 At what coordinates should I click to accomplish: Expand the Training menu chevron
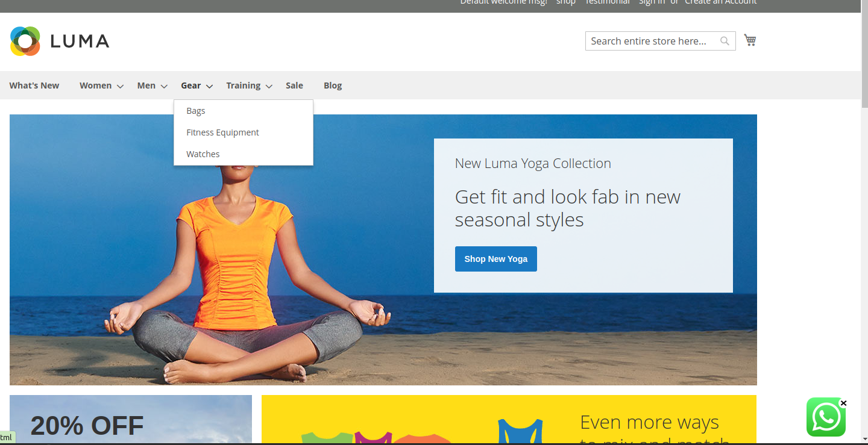pyautogui.click(x=269, y=86)
